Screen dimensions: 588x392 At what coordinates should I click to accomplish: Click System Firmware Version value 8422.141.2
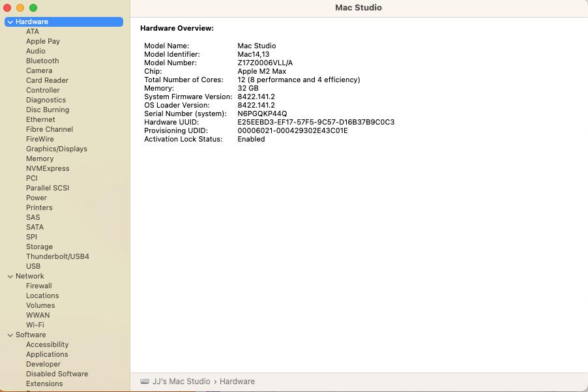pos(256,97)
